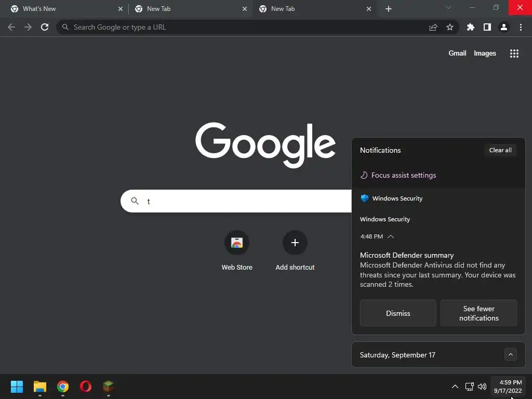Image resolution: width=532 pixels, height=399 pixels.
Task: Expand the calendar with the chevron button
Action: (511, 354)
